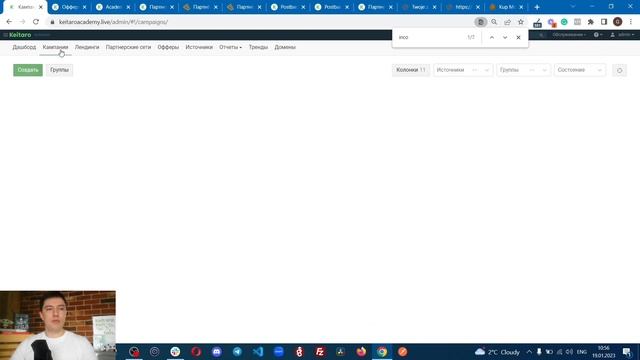The width and height of the screenshot is (640, 360).
Task: Go to next find result arrow
Action: 505,38
